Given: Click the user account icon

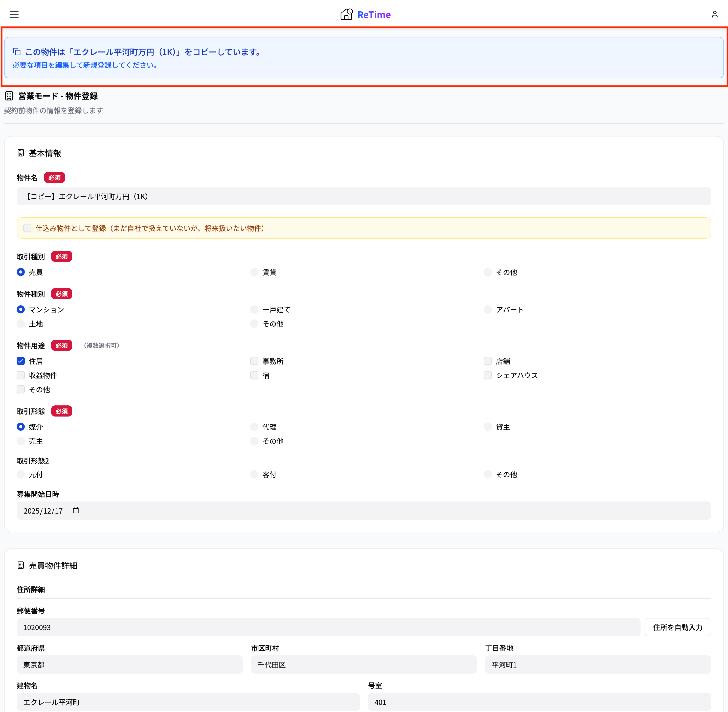Looking at the screenshot, I should tap(715, 14).
